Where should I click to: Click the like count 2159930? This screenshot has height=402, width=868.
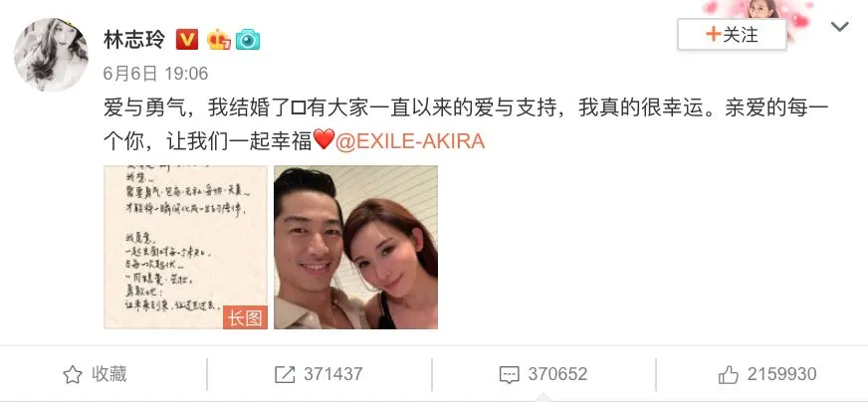click(x=781, y=374)
